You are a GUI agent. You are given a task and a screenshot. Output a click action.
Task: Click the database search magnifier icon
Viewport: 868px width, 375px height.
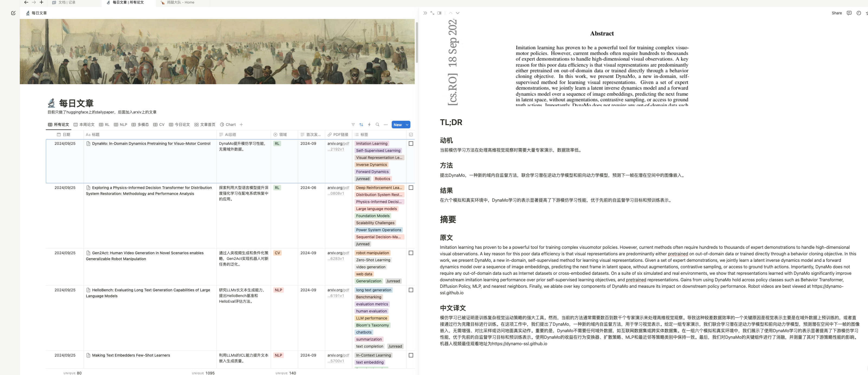tap(377, 125)
